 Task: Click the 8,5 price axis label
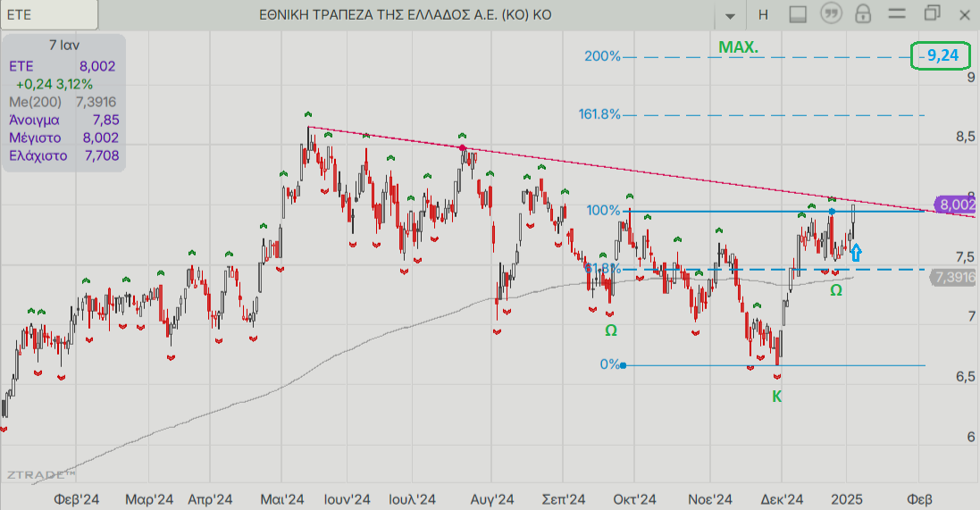[x=966, y=137]
